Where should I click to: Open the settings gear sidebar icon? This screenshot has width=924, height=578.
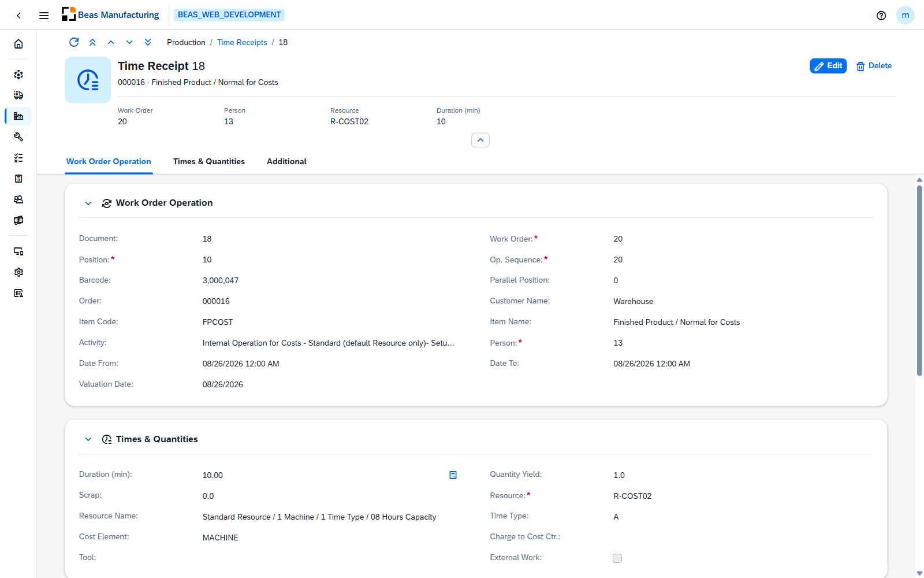point(18,272)
